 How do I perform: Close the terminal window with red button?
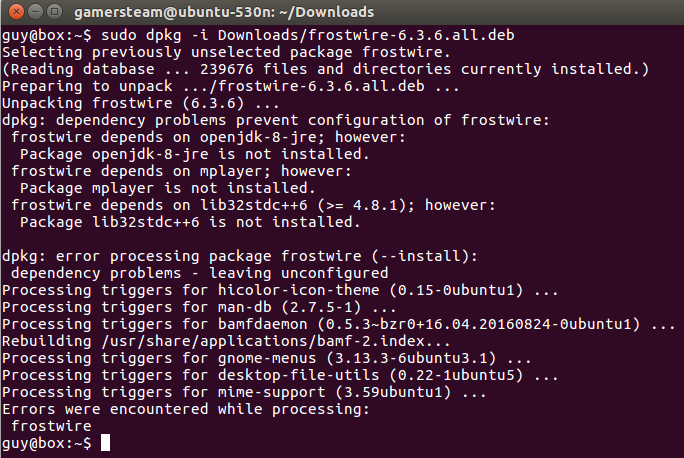click(17, 11)
